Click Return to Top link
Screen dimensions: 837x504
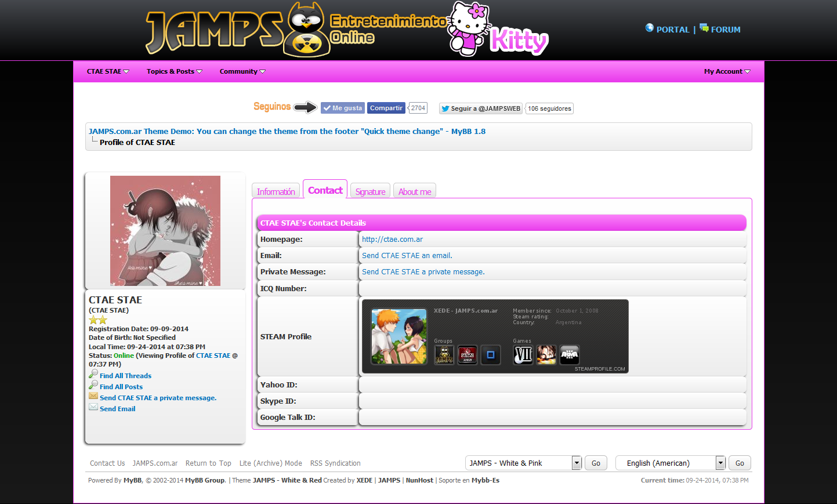coord(208,463)
